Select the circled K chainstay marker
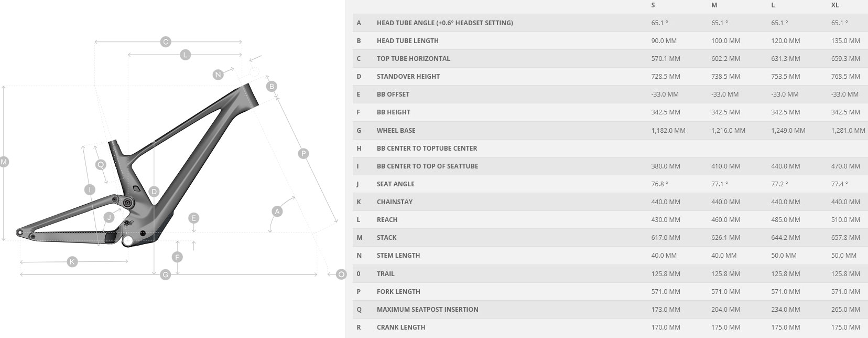Viewport: 868px width, 338px height. pos(72,261)
